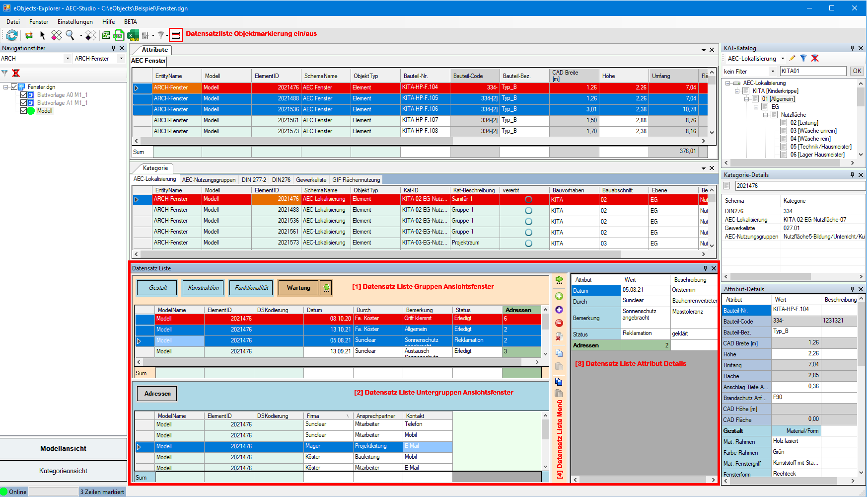Switch to the Gewerkeliste tab
Image resolution: width=868 pixels, height=497 pixels.
(x=311, y=180)
